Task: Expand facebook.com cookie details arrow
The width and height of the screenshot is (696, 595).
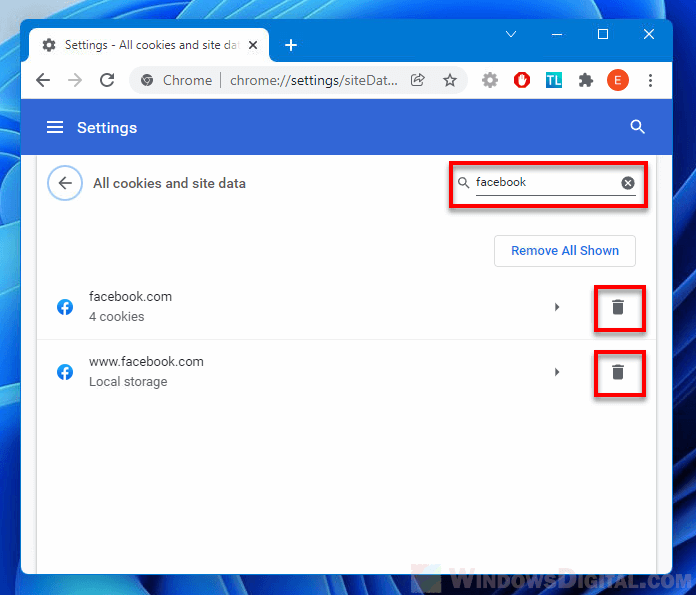Action: tap(557, 307)
